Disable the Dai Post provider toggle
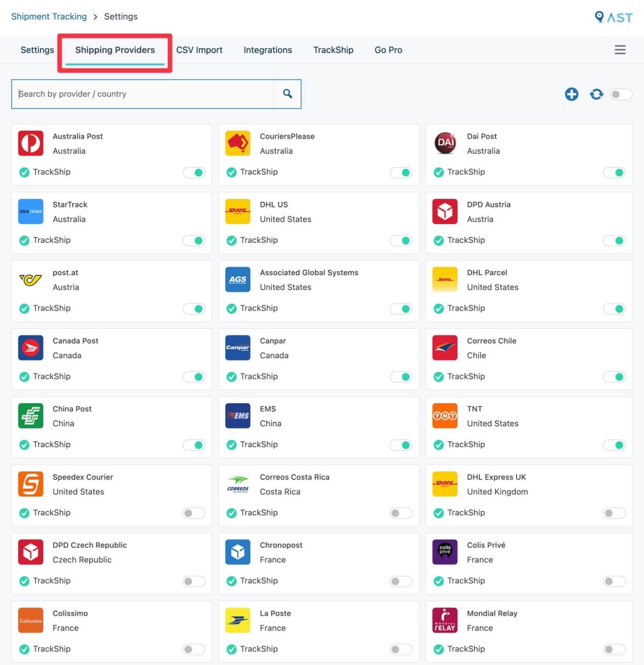 [614, 173]
